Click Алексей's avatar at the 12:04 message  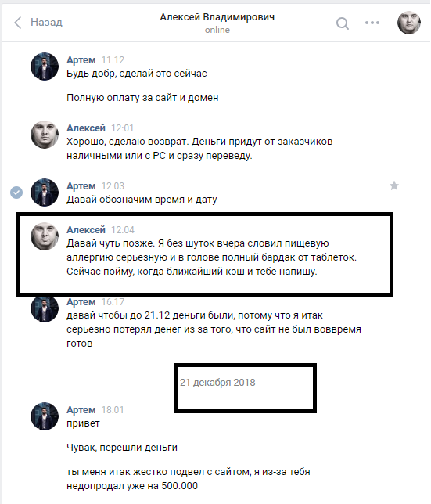tap(45, 236)
